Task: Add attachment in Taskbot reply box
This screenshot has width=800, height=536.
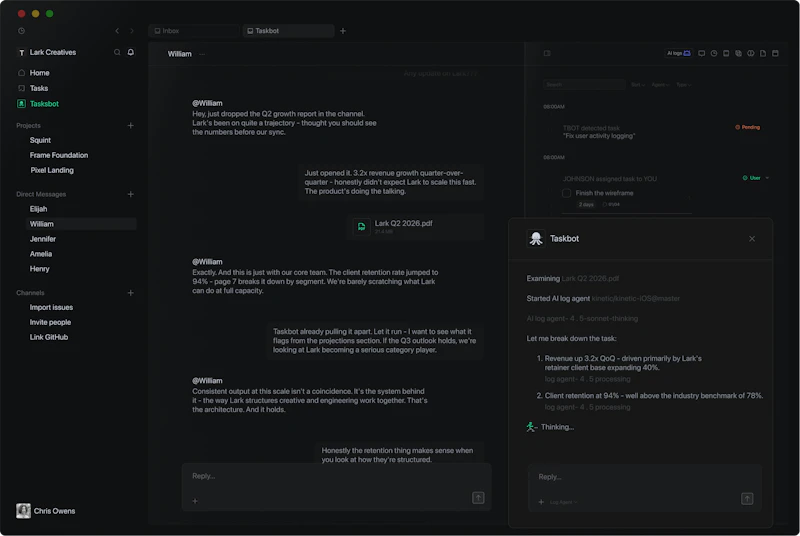Action: coord(541,502)
